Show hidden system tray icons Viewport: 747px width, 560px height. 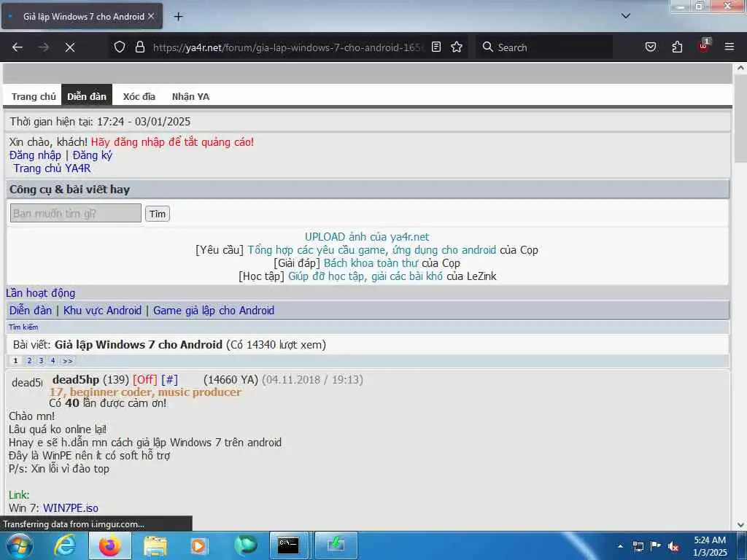(620, 546)
